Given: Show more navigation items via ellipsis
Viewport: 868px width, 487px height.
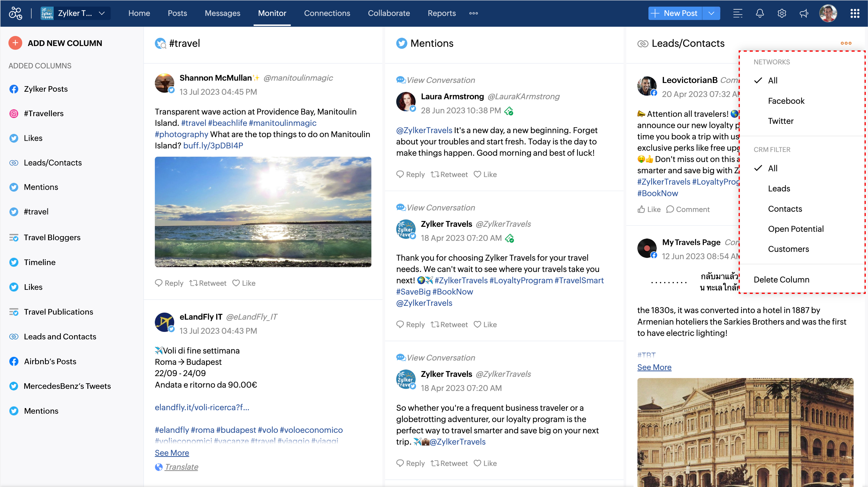Looking at the screenshot, I should 473,13.
